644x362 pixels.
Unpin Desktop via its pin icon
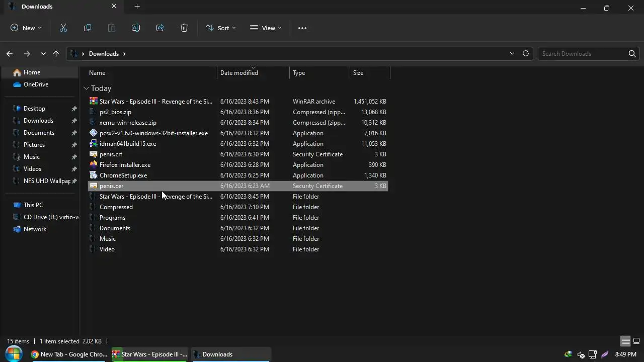tap(74, 109)
